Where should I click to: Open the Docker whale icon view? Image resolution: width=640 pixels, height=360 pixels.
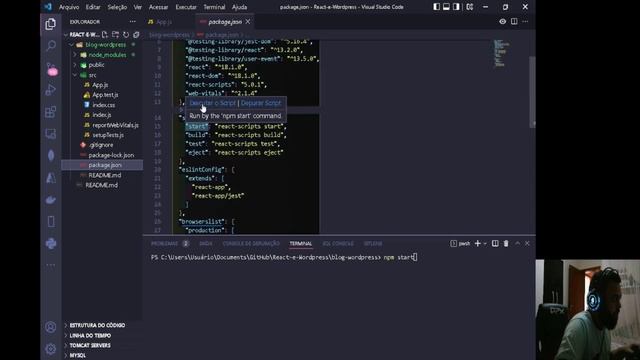pos(51,200)
